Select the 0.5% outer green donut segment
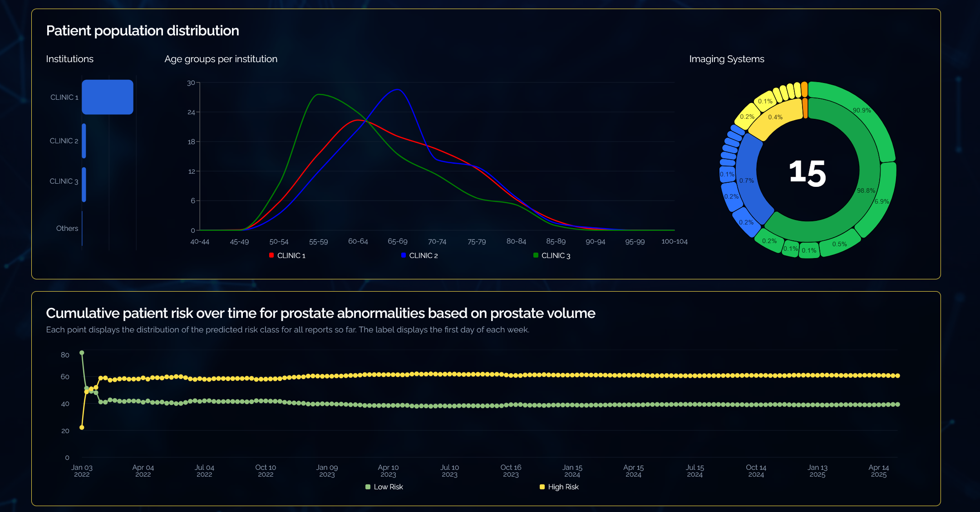The image size is (980, 512). coord(840,244)
